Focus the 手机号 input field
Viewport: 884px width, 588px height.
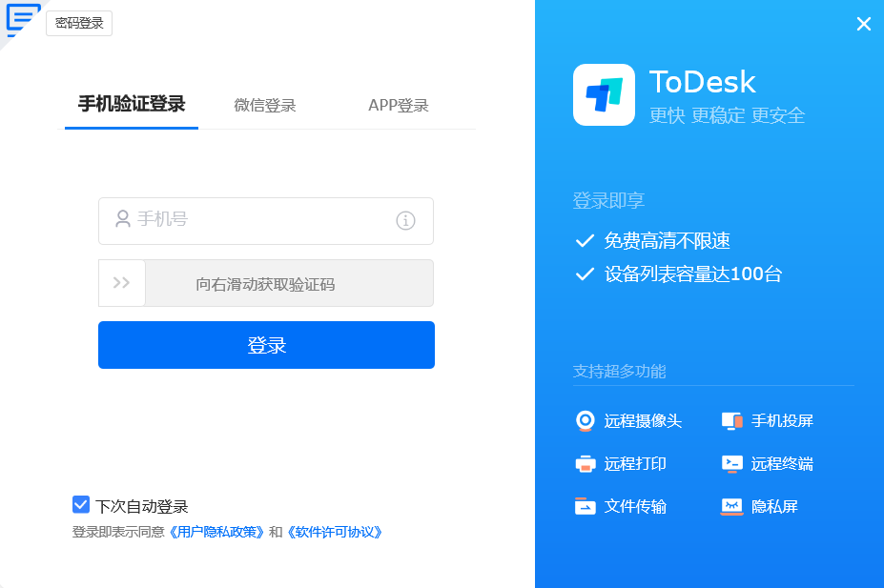pyautogui.click(x=265, y=221)
